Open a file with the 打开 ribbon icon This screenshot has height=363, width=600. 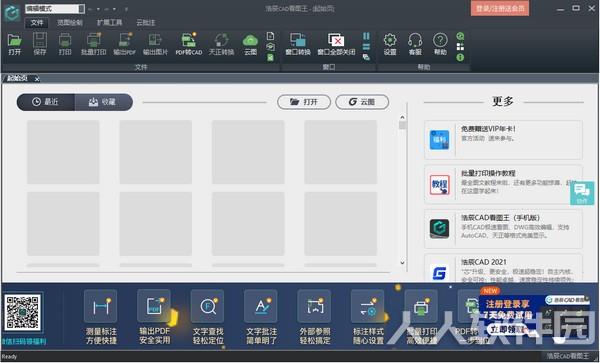[x=15, y=44]
